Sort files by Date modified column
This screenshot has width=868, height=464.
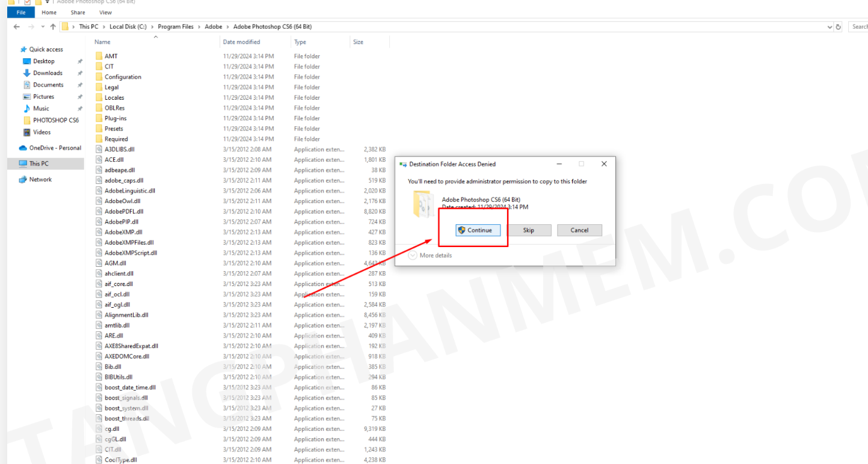point(241,42)
